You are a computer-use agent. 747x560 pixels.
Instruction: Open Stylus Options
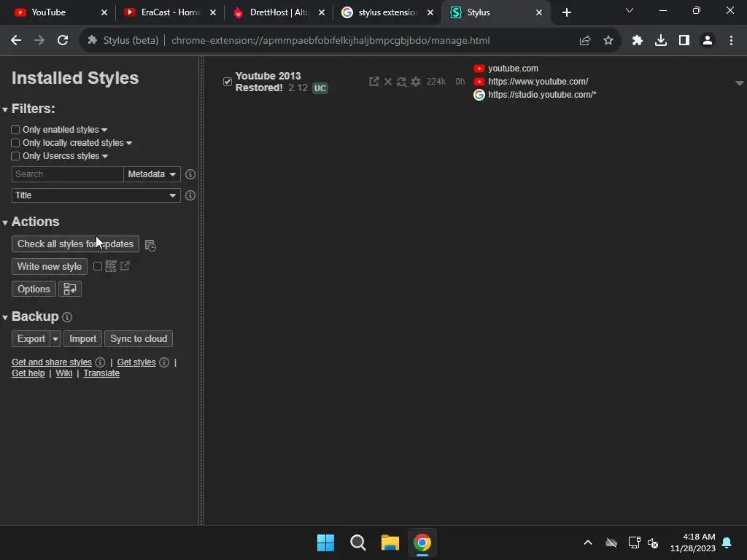tap(34, 289)
